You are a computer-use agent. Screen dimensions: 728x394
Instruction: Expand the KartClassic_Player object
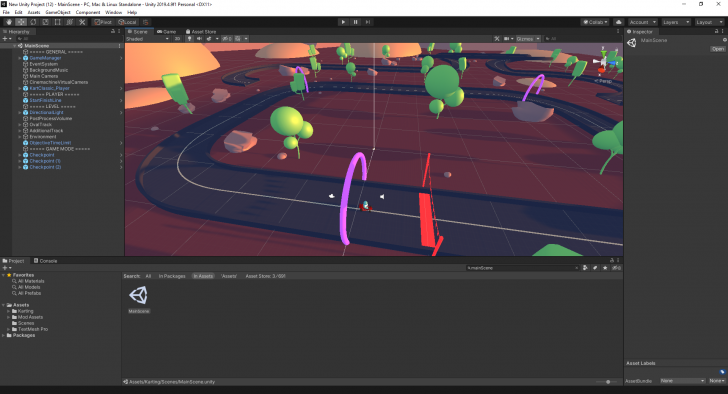tap(20, 88)
